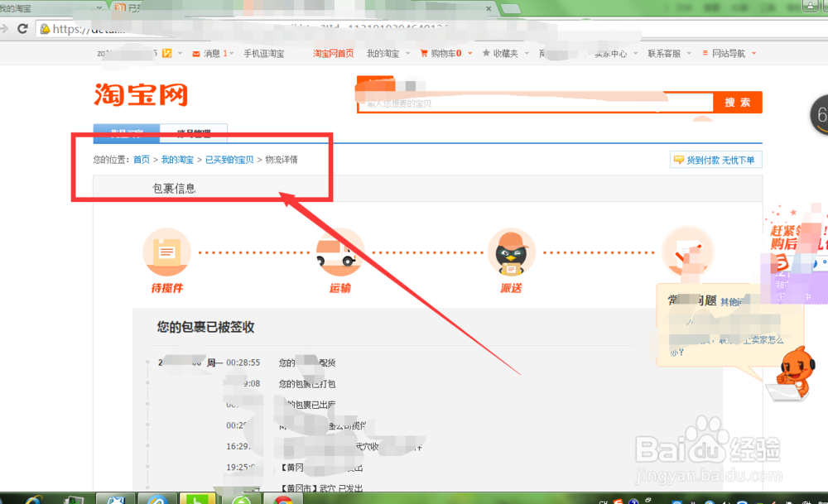Image resolution: width=828 pixels, height=504 pixels.
Task: Click the orange 搜索 button
Action: [737, 103]
